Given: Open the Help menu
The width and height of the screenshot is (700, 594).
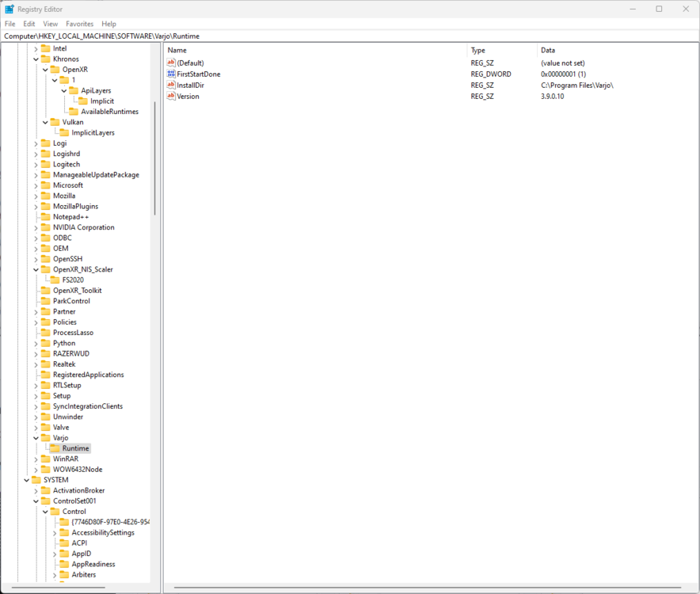Looking at the screenshot, I should point(108,24).
